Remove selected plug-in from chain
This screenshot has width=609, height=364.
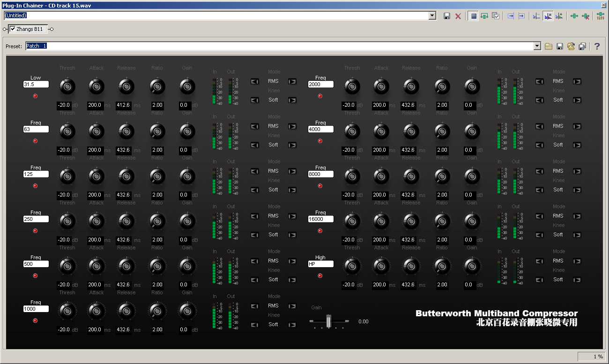[586, 16]
